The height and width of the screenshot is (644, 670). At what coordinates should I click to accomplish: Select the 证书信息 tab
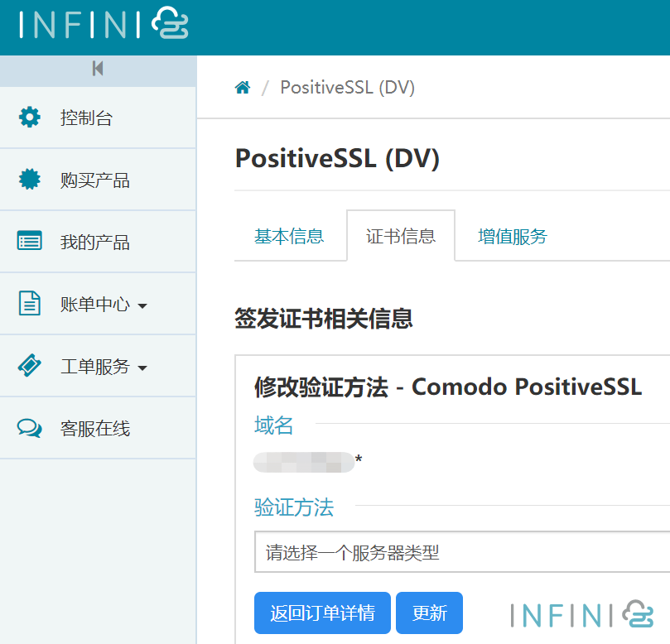click(x=401, y=236)
